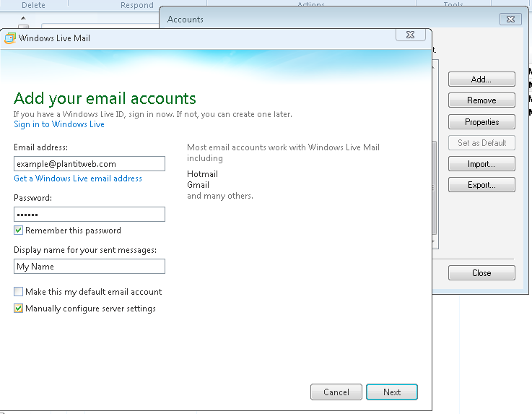Close the Accounts window with X
Viewport: 532px width, 414px height.
pos(510,20)
